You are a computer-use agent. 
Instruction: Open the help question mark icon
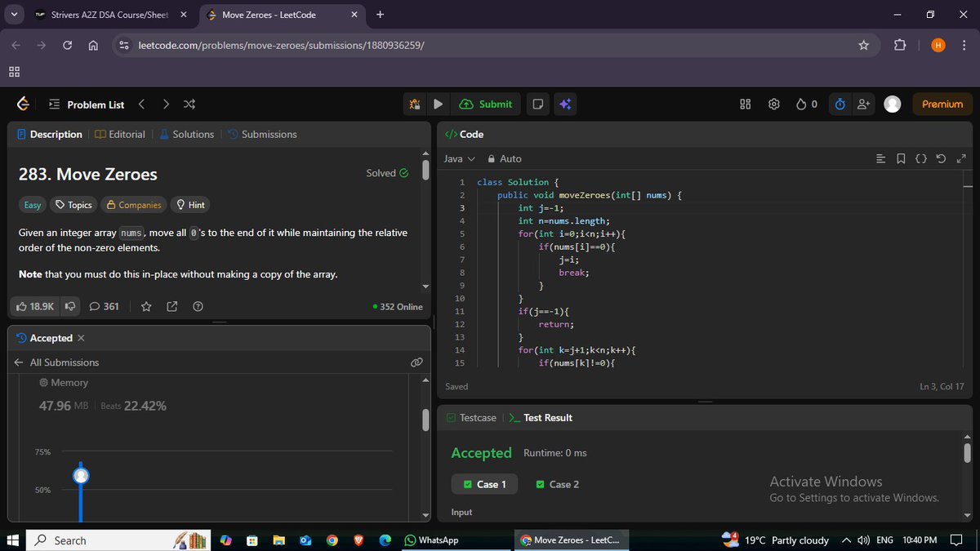[197, 306]
